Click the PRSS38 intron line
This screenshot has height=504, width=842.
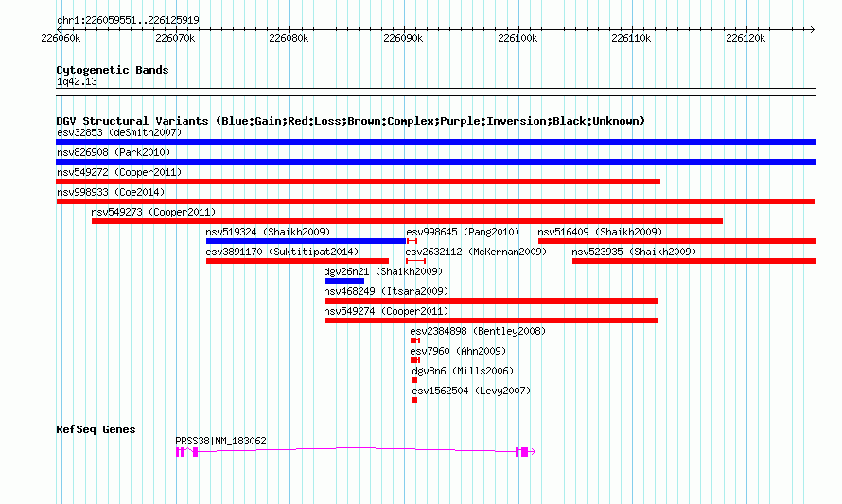click(355, 449)
